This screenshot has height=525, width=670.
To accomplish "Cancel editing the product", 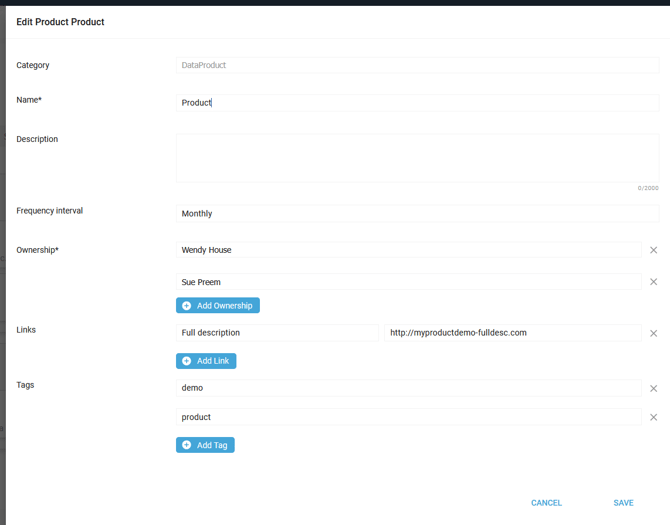I will click(546, 503).
